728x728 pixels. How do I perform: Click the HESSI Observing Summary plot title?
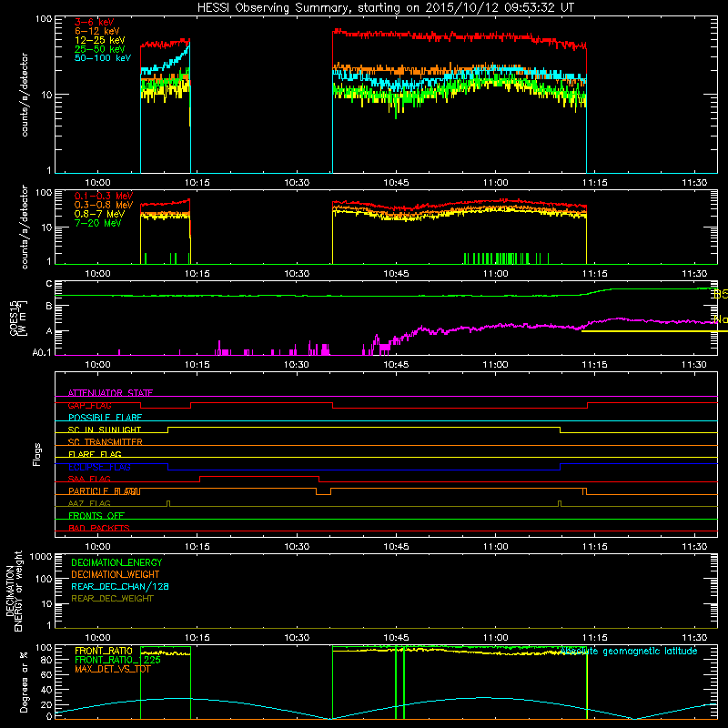click(385, 8)
